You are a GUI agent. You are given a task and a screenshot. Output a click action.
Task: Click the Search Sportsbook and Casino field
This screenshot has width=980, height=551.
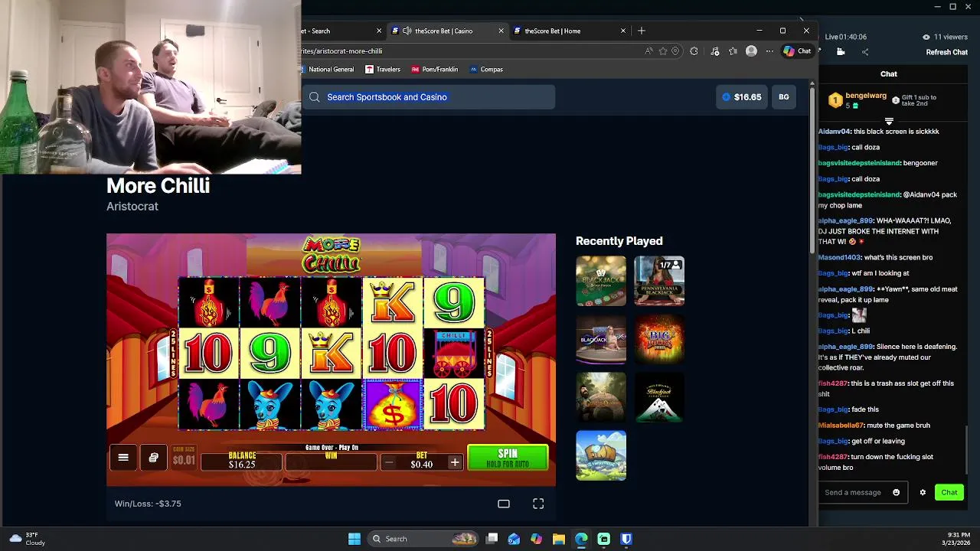(x=430, y=97)
